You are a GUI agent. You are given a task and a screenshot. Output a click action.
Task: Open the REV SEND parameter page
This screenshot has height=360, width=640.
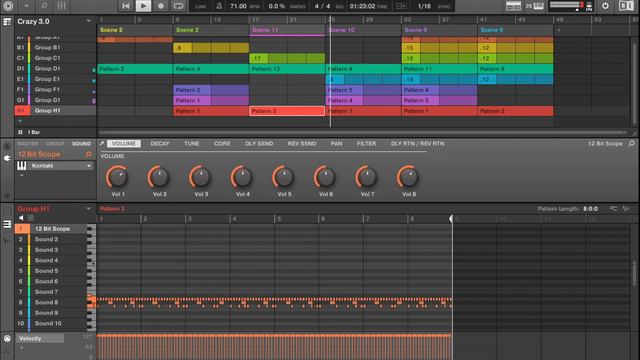(302, 144)
